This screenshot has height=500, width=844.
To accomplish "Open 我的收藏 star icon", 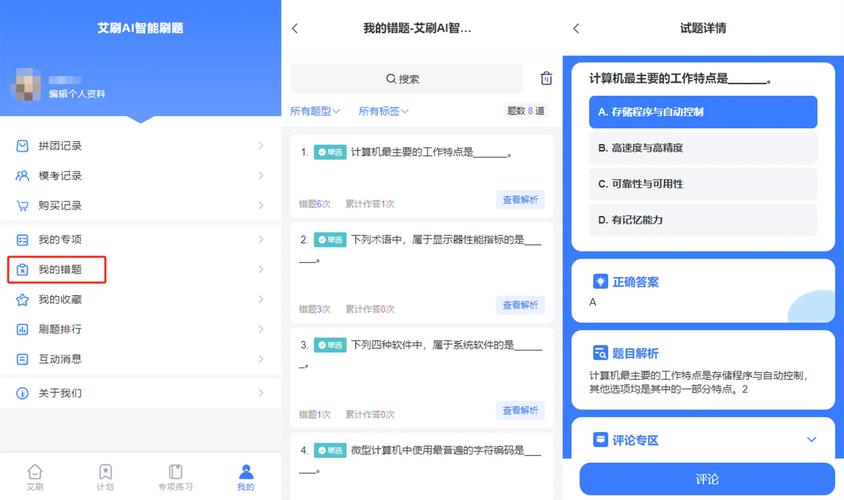I will (22, 300).
